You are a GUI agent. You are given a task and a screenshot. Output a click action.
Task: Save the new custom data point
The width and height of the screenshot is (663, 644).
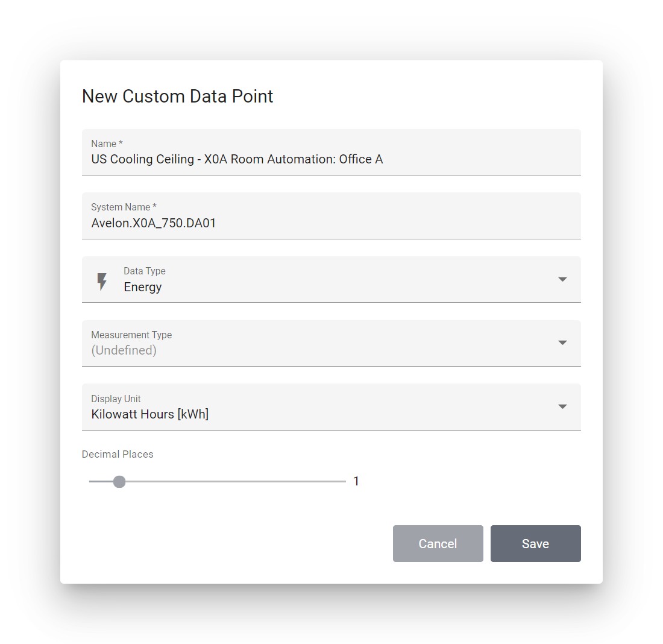click(x=535, y=544)
